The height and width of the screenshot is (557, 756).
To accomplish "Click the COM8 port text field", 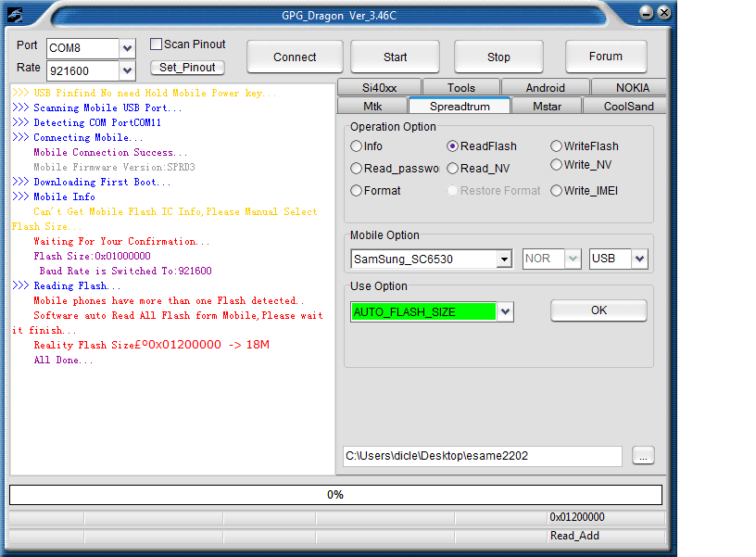I will [83, 48].
